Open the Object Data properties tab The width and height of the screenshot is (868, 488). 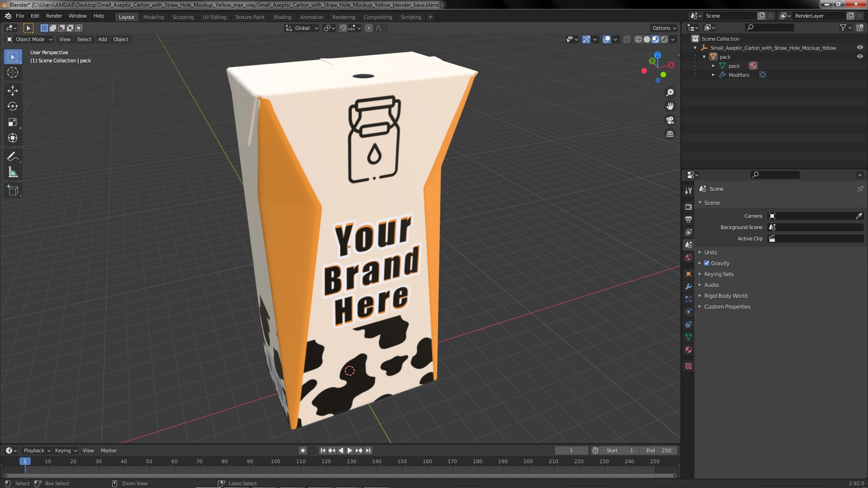(689, 337)
